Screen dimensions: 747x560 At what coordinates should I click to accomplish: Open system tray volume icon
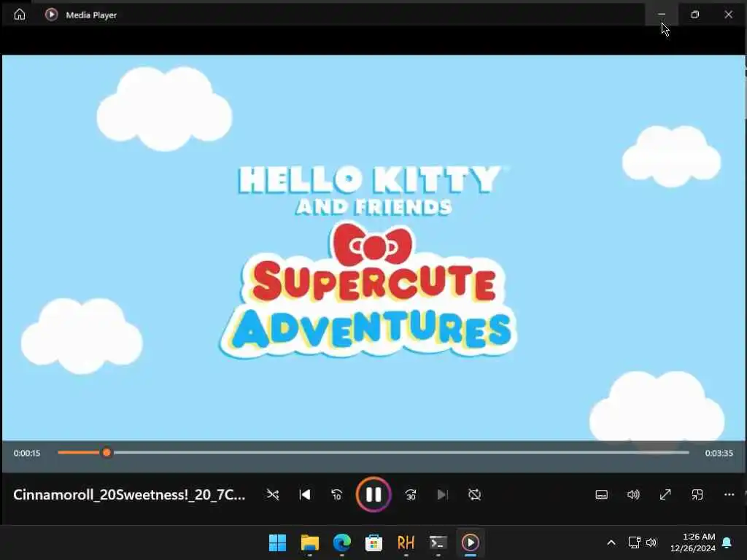point(651,542)
